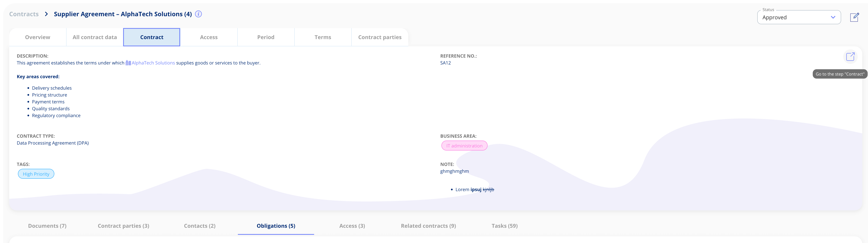
Task: Open the Period tab
Action: (266, 37)
